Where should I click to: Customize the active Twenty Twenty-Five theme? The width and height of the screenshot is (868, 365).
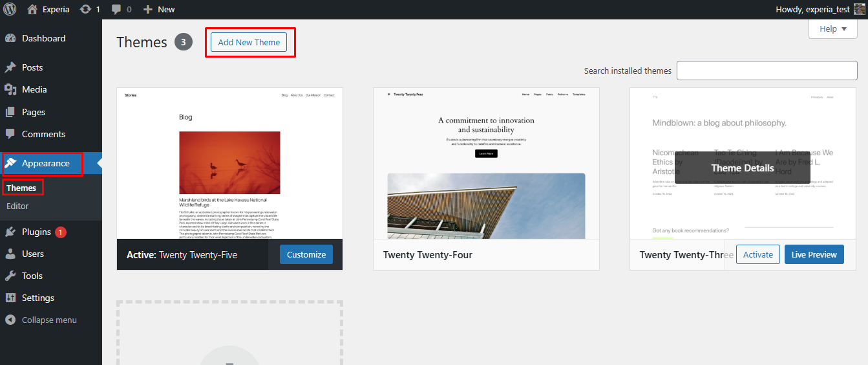click(306, 254)
